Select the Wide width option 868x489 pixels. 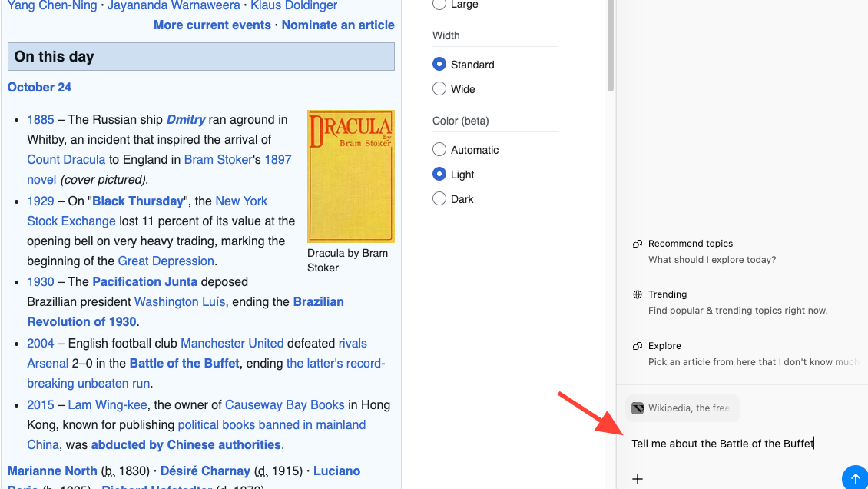point(439,89)
